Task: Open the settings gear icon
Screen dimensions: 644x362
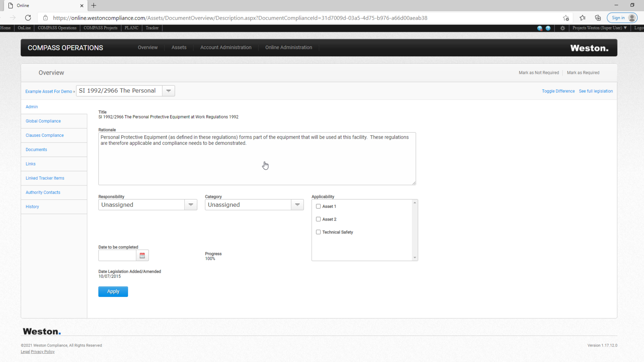Action: pyautogui.click(x=562, y=28)
